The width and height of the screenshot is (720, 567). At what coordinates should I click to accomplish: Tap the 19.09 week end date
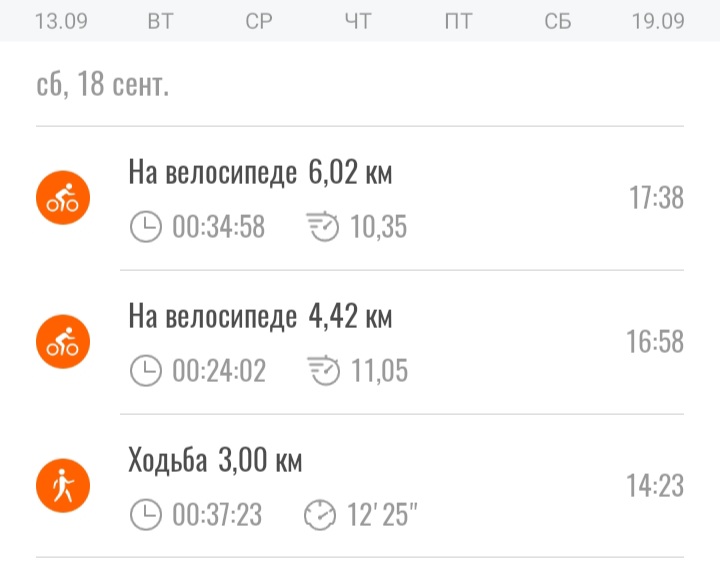tap(658, 21)
